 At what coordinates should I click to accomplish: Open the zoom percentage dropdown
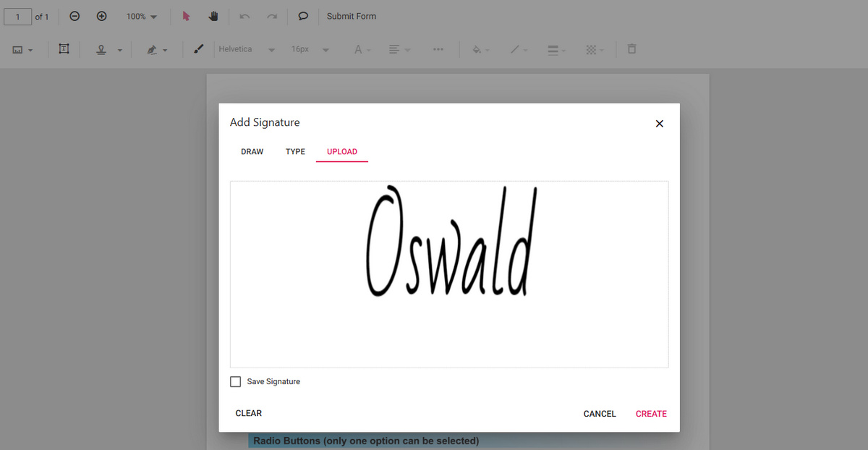coord(140,16)
